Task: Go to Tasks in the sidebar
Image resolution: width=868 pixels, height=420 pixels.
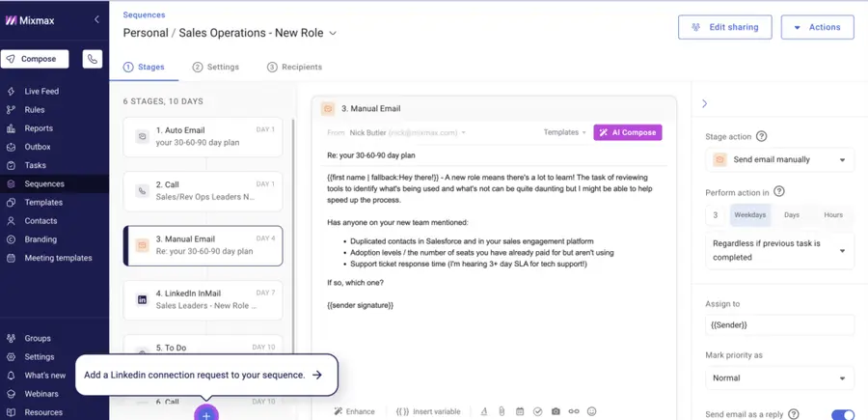Action: 35,165
